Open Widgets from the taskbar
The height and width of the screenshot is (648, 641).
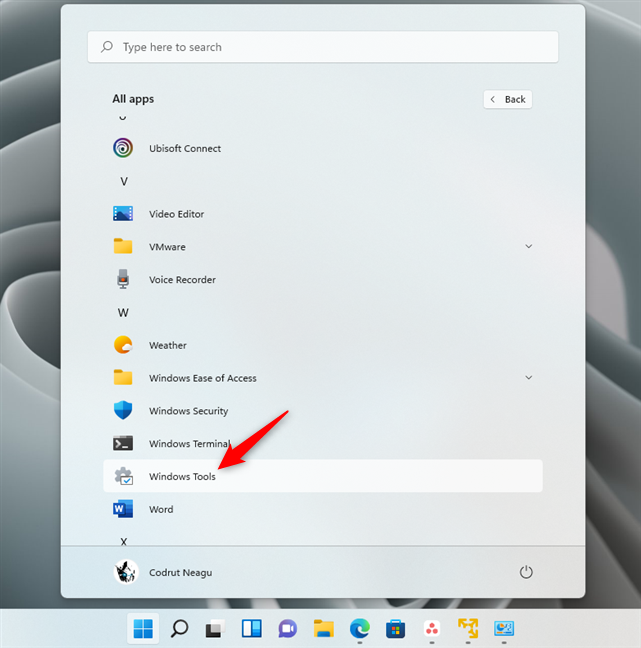pos(251,629)
